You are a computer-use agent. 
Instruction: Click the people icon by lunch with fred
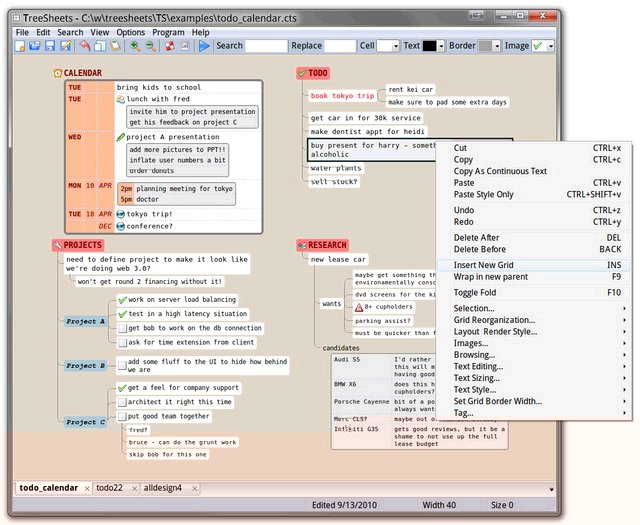tap(121, 99)
